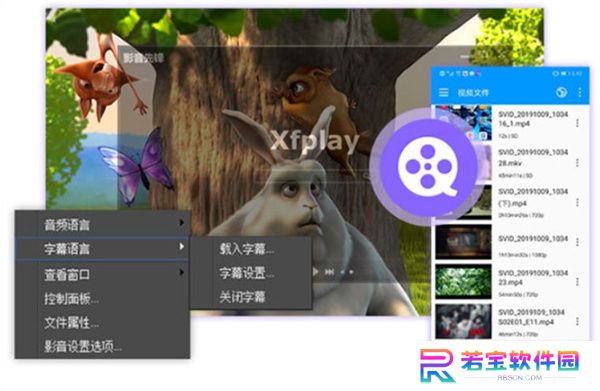Screen dimensions: 600x391
Task: Click the play button in Xfplay player
Action: (316, 272)
